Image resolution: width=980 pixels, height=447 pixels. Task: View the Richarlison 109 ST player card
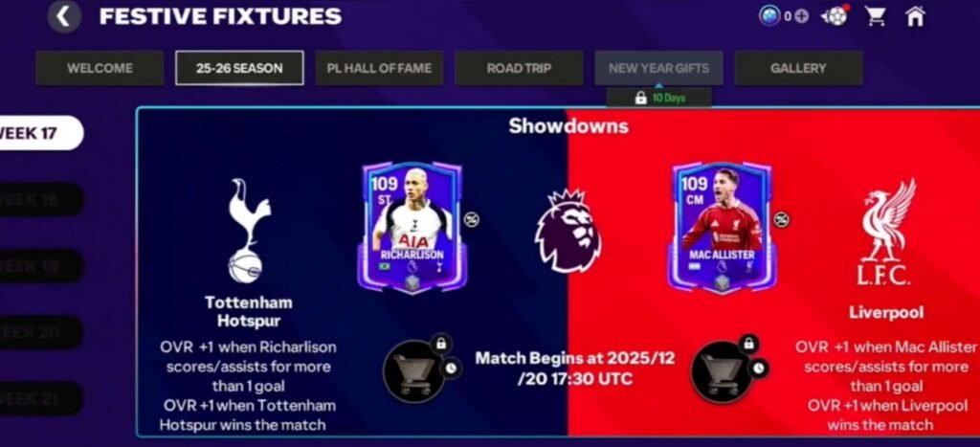pos(412,227)
